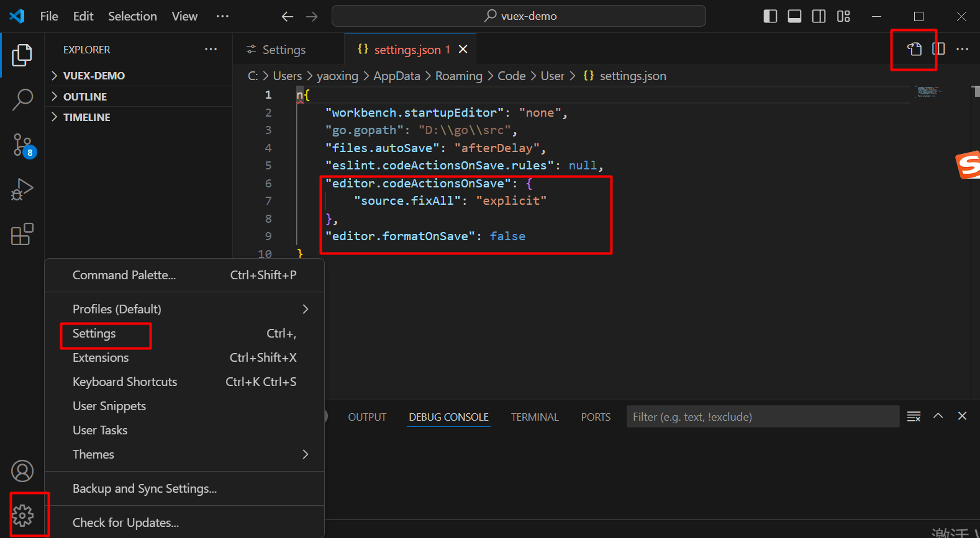Choose Command Palette... from the menu
Viewport: 980px width, 538px height.
tap(184, 275)
